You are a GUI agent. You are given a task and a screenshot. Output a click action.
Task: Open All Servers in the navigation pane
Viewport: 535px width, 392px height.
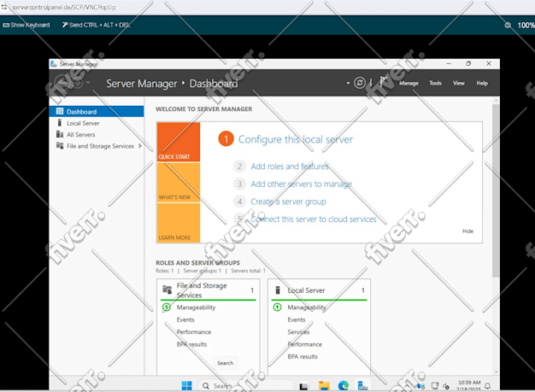(80, 135)
